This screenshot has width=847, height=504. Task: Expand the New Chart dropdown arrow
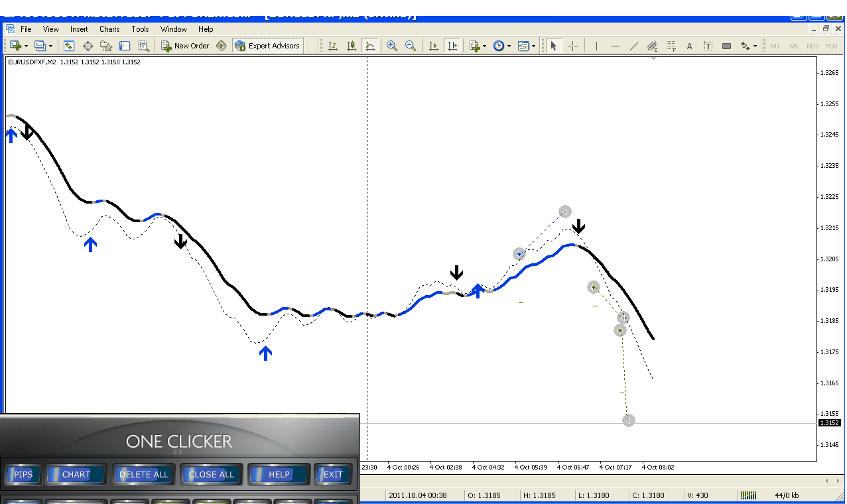(26, 46)
